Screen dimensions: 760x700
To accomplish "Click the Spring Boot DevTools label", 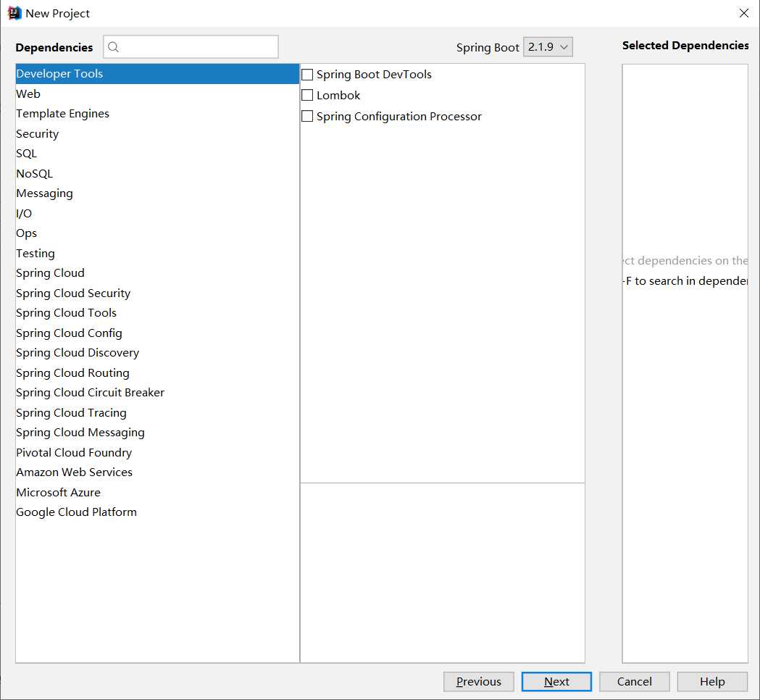I will click(374, 75).
